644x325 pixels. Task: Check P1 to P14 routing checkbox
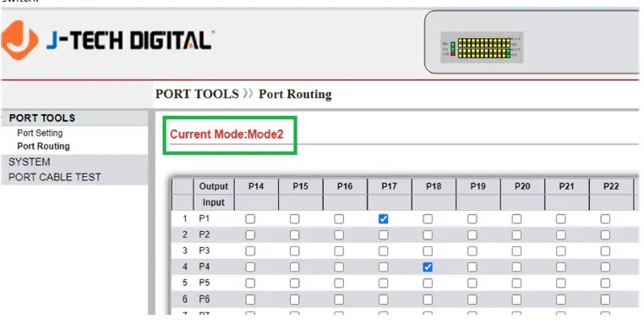tap(250, 219)
